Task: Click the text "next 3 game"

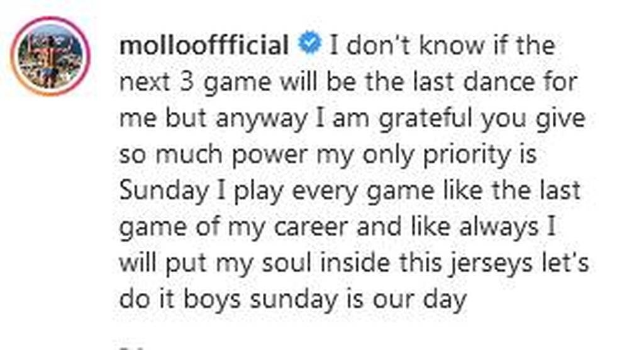Action: pyautogui.click(x=184, y=82)
